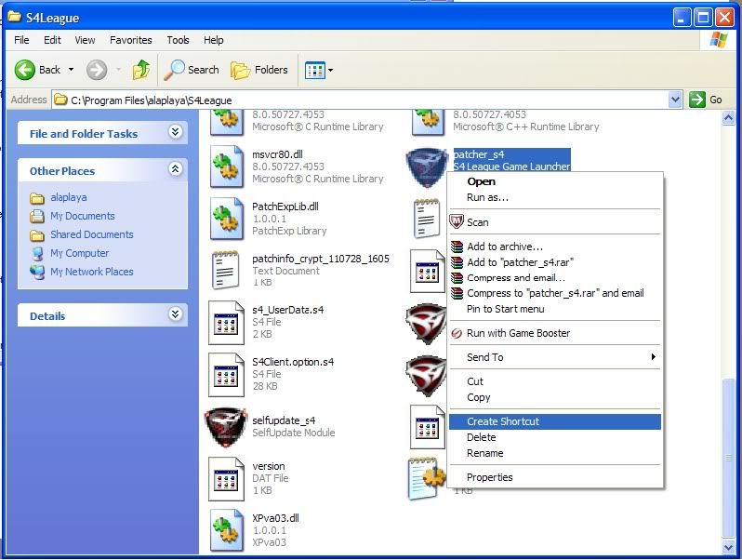This screenshot has width=742, height=560.
Task: Open Shared Documents link
Action: click(x=92, y=234)
